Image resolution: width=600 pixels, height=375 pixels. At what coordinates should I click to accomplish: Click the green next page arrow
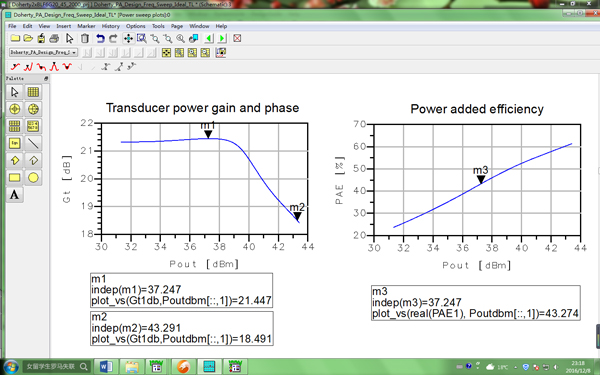[x=222, y=38]
